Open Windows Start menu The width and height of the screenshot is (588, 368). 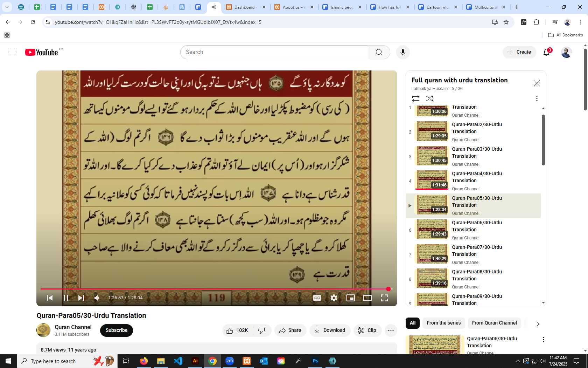coord(8,361)
